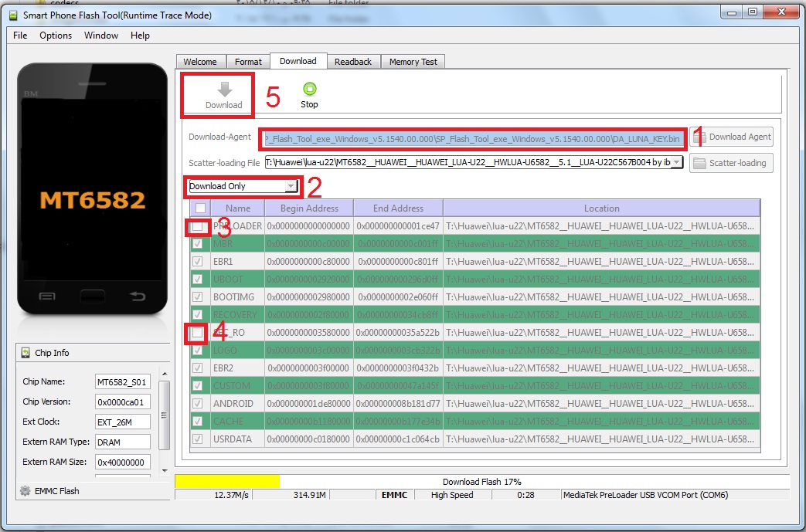Click the Download arrow icon
This screenshot has width=806, height=532.
(x=224, y=90)
